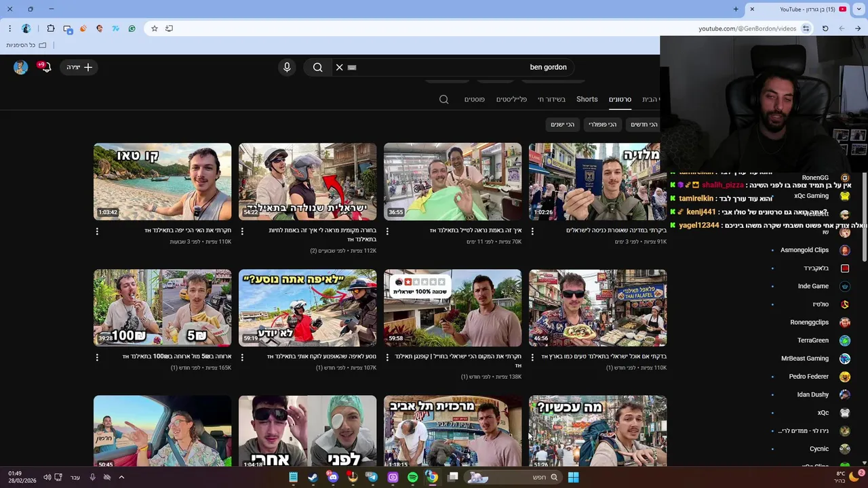Open the Thai Falafel 46:56 thumbnail
868x488 pixels.
point(598,308)
